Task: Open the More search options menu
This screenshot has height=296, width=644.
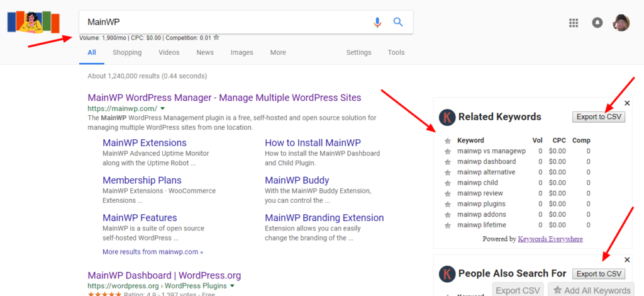Action: pos(278,53)
